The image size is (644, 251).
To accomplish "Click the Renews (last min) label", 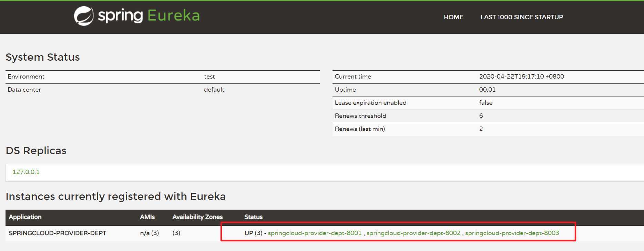I will (360, 129).
